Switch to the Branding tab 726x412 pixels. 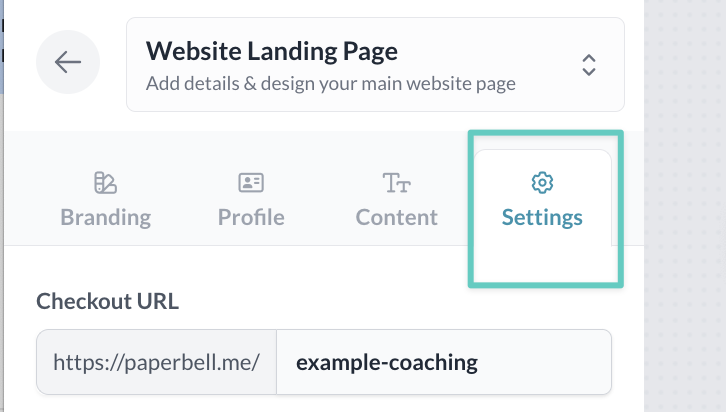105,217
